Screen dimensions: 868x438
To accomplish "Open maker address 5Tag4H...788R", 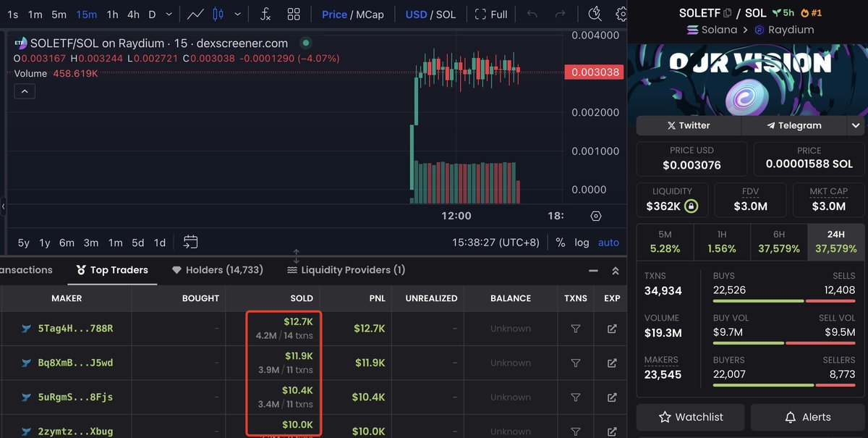I will 75,329.
